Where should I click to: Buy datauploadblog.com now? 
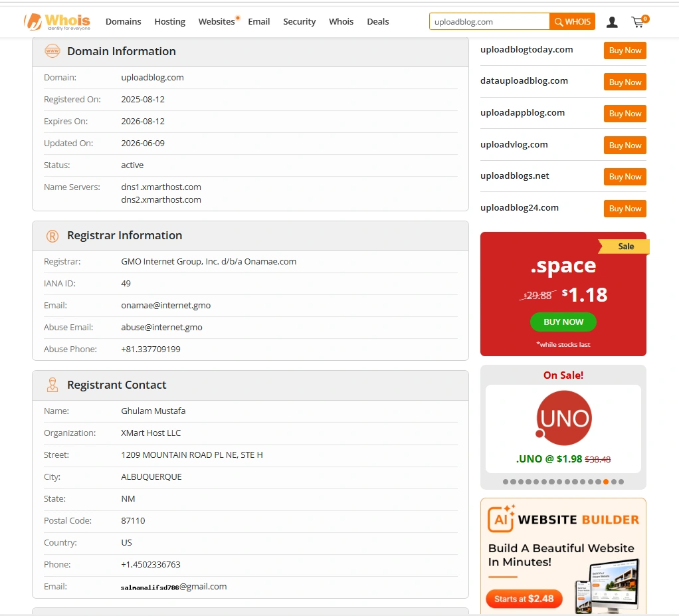click(625, 82)
